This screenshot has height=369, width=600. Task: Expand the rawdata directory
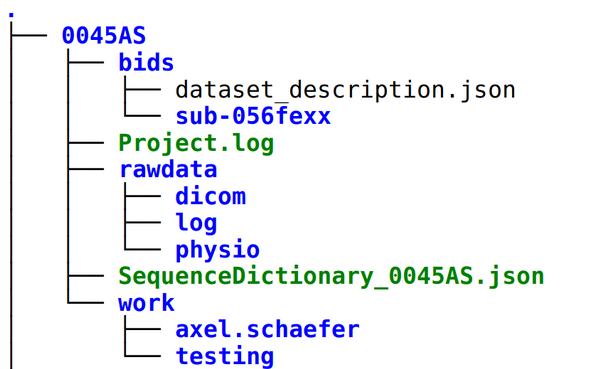[x=168, y=169]
